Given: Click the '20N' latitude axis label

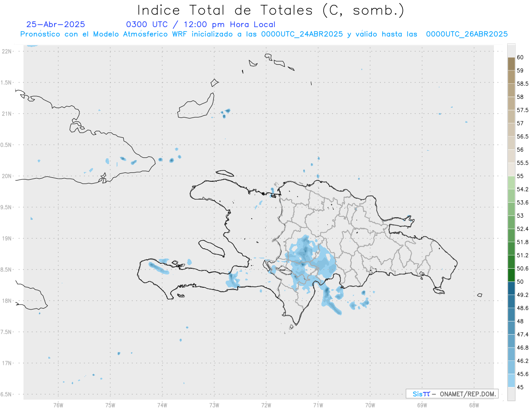Looking at the screenshot, I should [8, 176].
